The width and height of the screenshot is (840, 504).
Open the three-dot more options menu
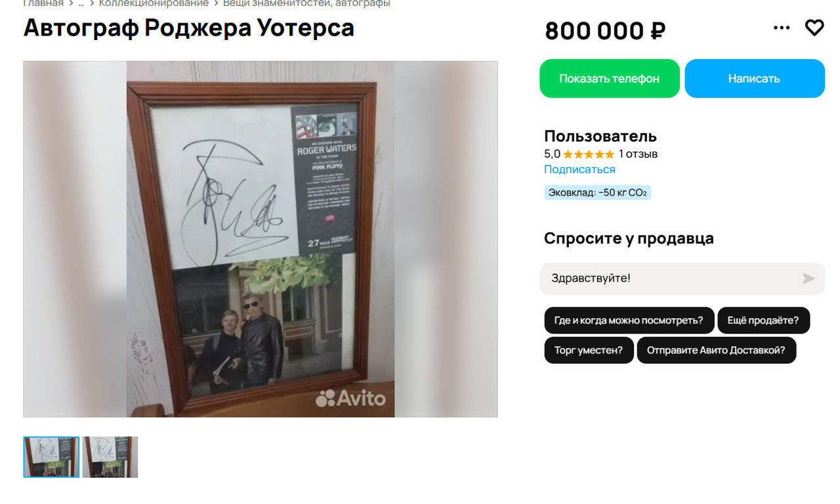(782, 28)
